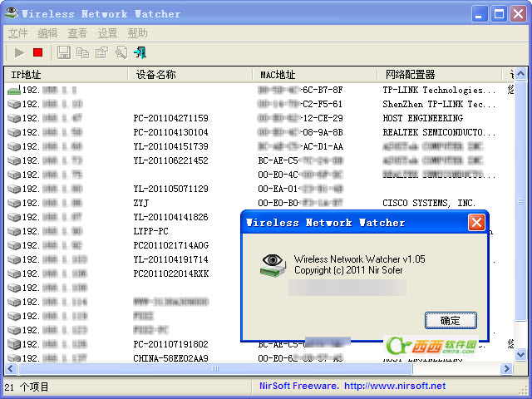This screenshot has width=532, height=399.
Task: Open properties with the properties toolbar icon
Action: (x=101, y=52)
